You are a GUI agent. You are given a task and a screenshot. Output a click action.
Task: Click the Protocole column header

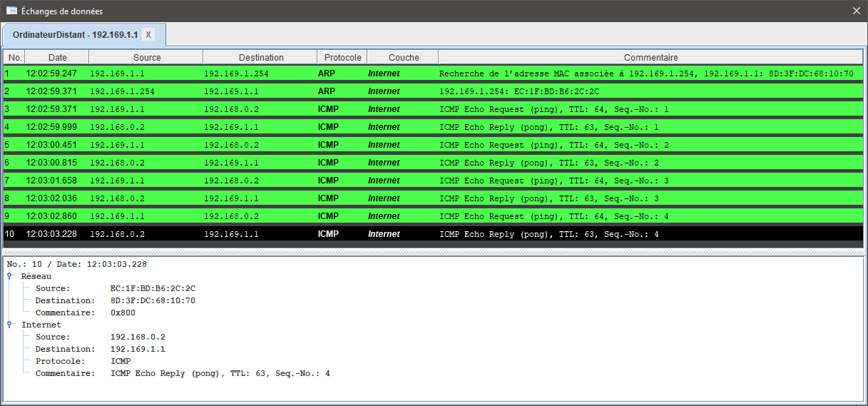(342, 57)
